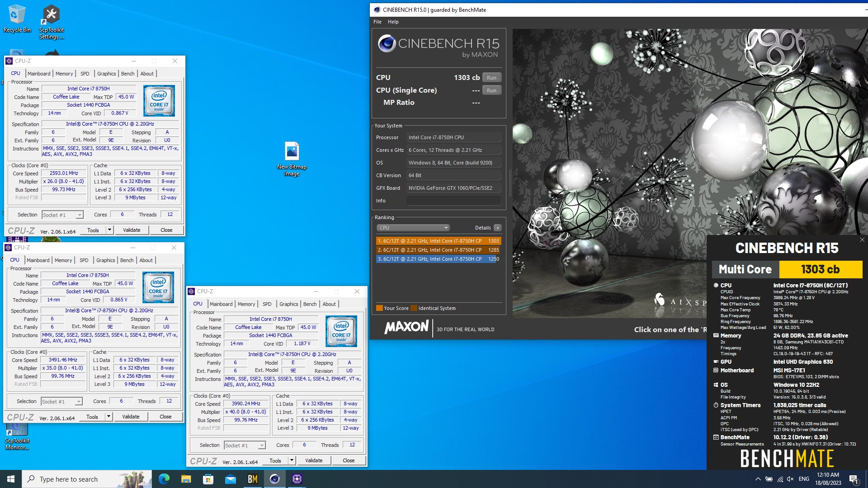
Task: Run the Cinebench CPU multi-core test
Action: pos(491,78)
